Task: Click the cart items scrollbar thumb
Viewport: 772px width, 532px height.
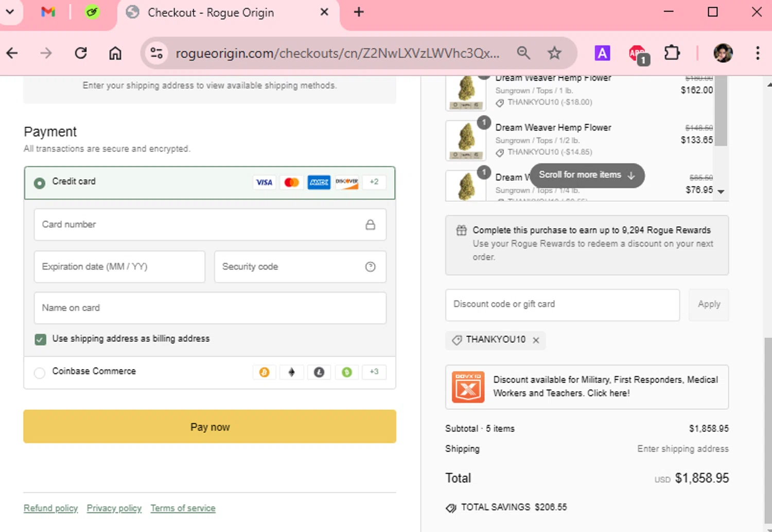Action: [x=721, y=111]
